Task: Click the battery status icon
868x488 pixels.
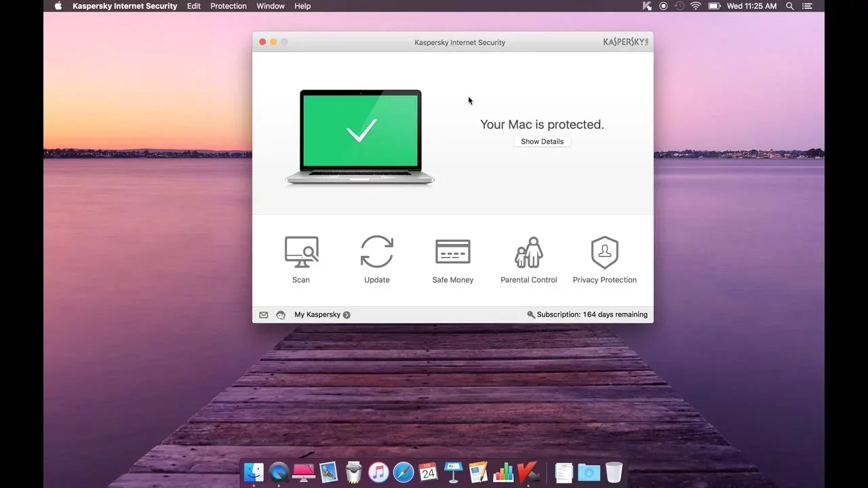Action: (714, 6)
